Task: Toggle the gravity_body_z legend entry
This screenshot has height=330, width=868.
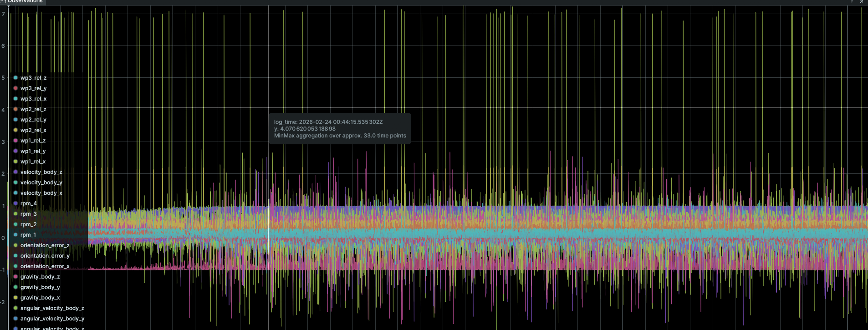Action: (x=40, y=277)
